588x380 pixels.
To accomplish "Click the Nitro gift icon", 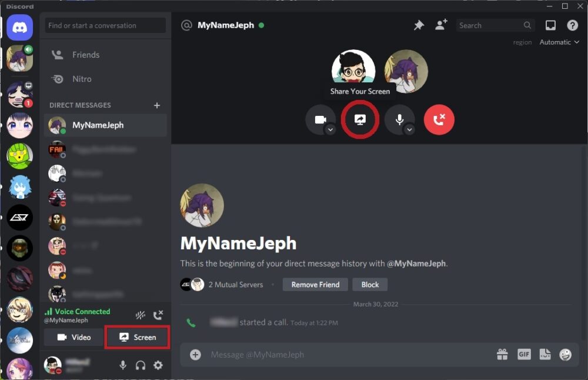I will tap(503, 354).
